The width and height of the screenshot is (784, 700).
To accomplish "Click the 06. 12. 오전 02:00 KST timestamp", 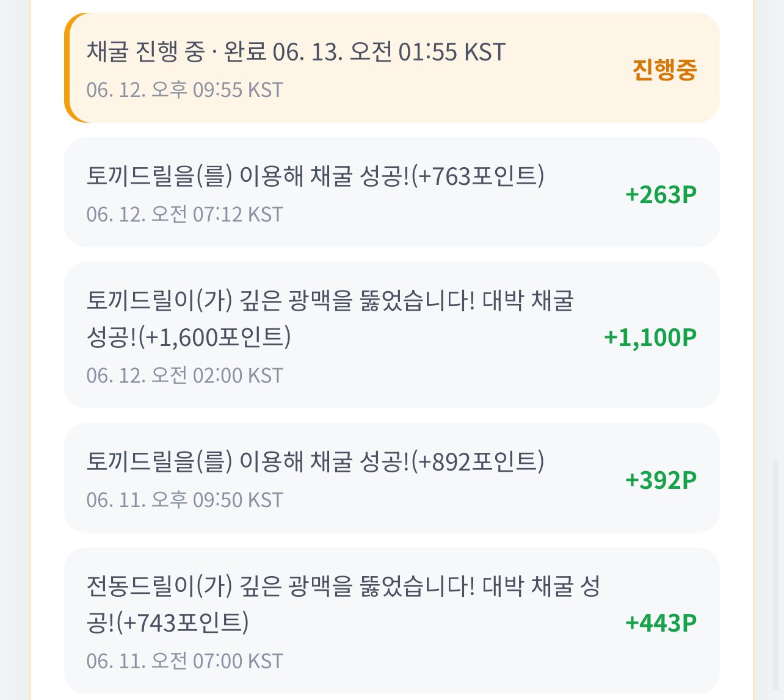I will coord(185,376).
